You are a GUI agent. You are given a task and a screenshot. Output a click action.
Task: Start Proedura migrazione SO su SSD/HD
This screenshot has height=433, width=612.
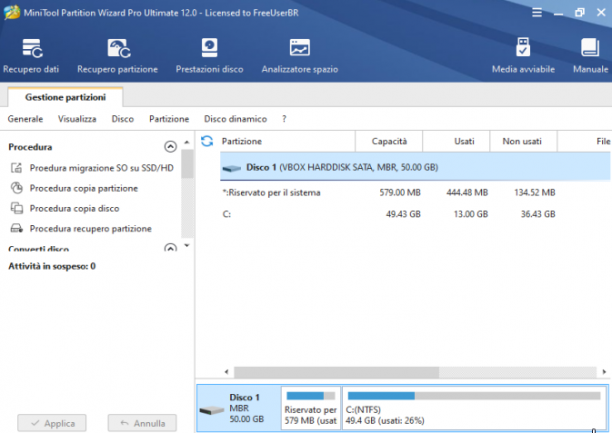[101, 168]
